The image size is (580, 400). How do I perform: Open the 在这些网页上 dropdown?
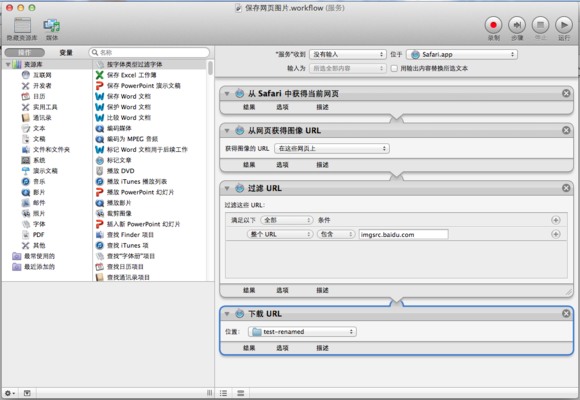pyautogui.click(x=332, y=148)
